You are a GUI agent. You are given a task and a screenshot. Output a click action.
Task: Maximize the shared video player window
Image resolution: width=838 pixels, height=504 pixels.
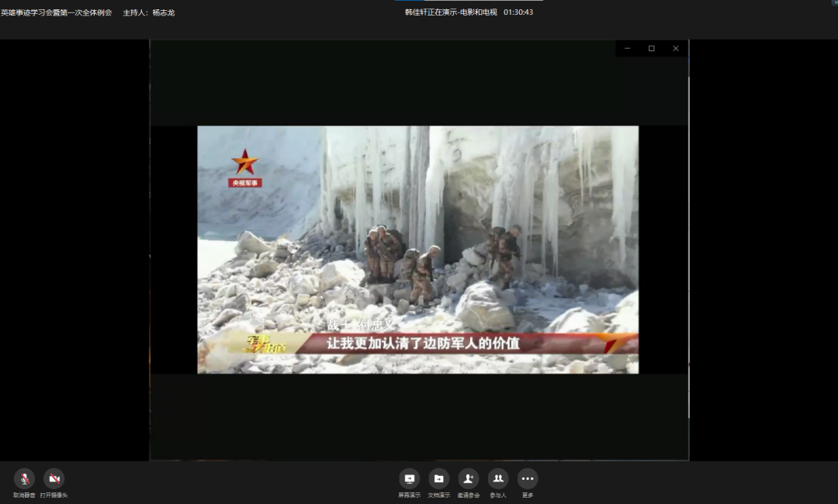pos(652,49)
